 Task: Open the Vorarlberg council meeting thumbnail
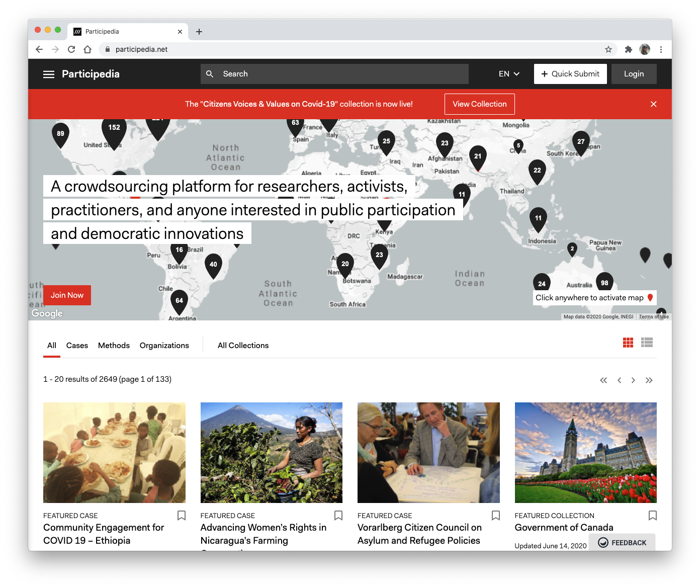click(x=428, y=453)
